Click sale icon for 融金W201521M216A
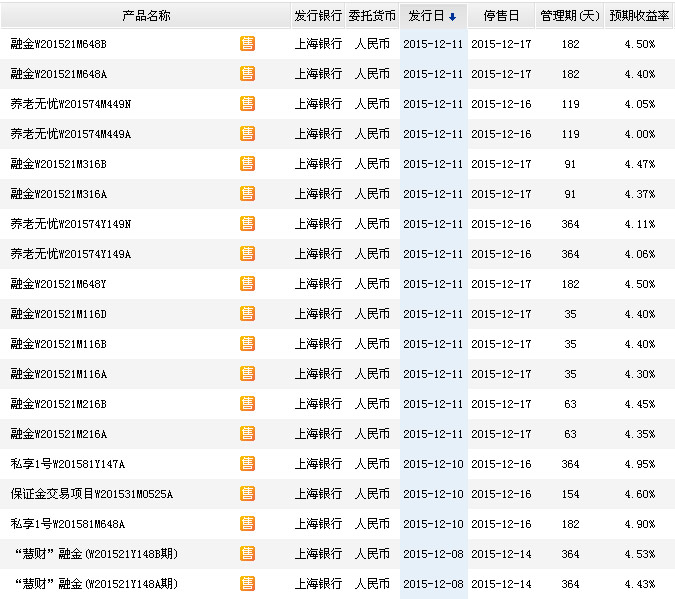Viewport: 675px width, 599px height. (248, 434)
